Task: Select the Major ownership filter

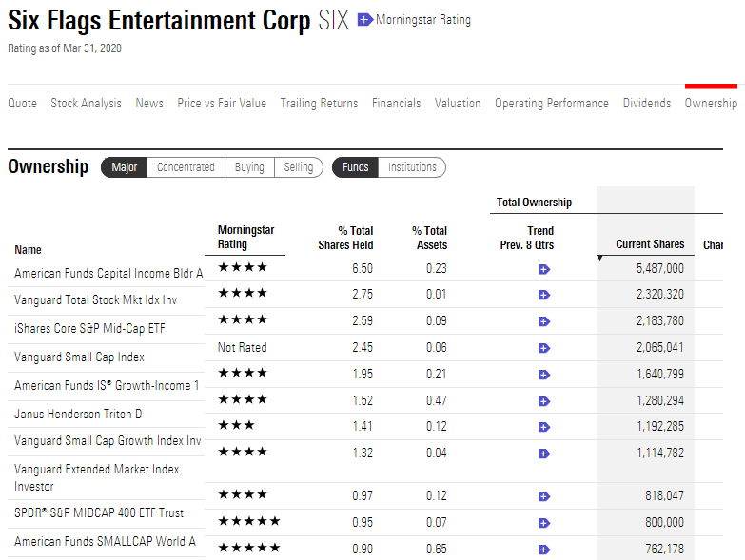Action: point(125,167)
